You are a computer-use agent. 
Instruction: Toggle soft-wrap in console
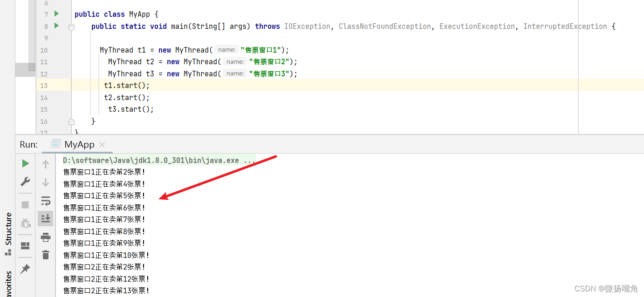[46, 201]
